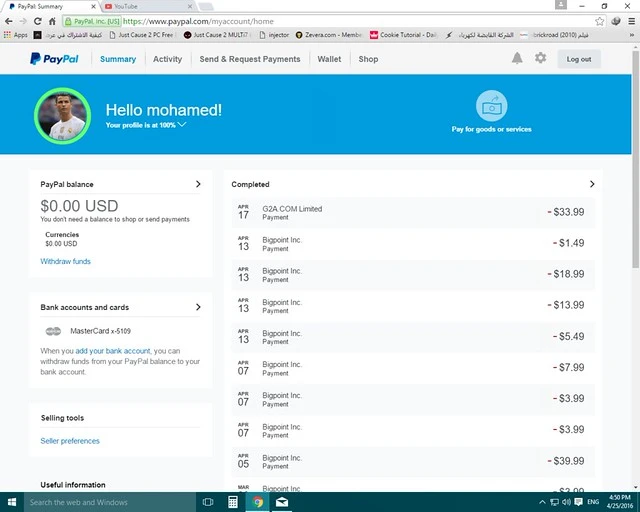Click the browser forward arrow

coord(23,21)
